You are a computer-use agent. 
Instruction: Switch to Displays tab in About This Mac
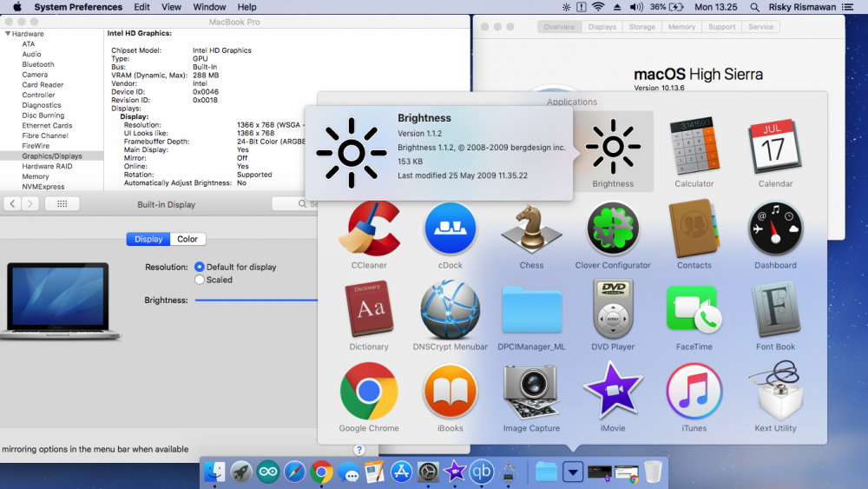pyautogui.click(x=602, y=27)
